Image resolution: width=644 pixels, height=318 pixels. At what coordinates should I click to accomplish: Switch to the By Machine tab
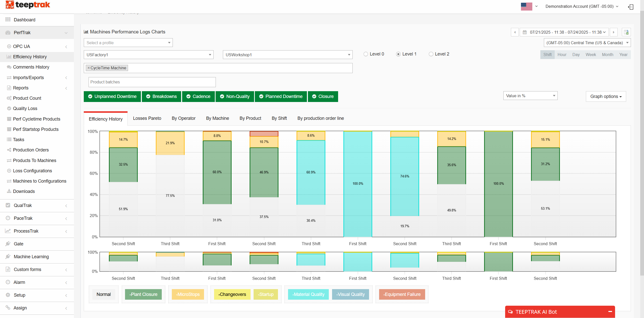(x=217, y=118)
